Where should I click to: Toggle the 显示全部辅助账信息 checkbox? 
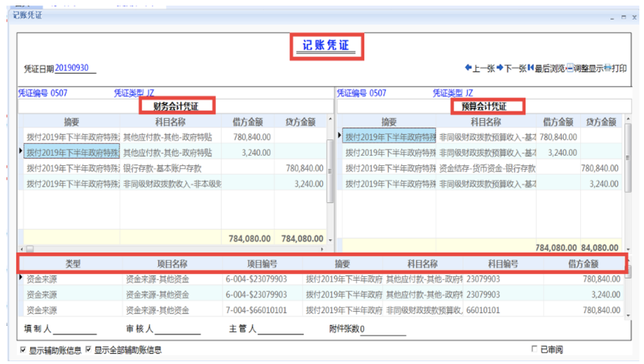(x=88, y=350)
